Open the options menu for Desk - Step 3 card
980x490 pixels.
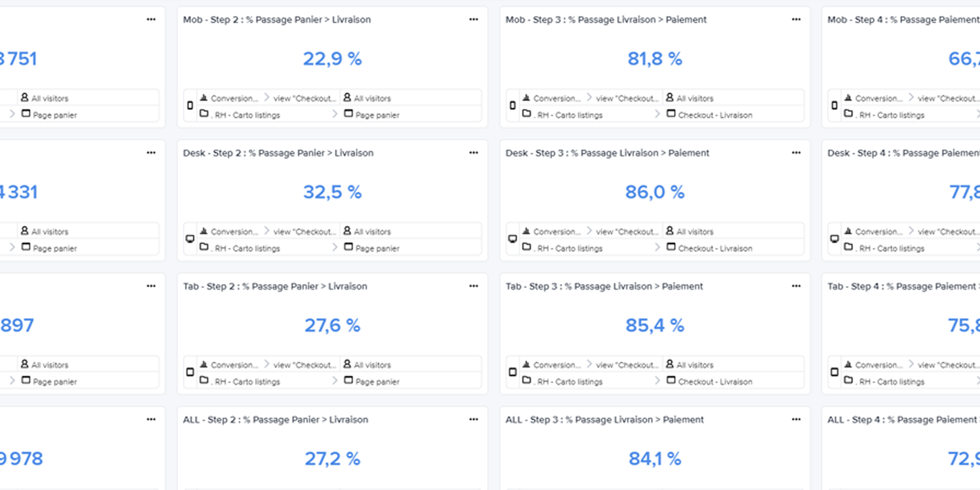click(x=796, y=153)
